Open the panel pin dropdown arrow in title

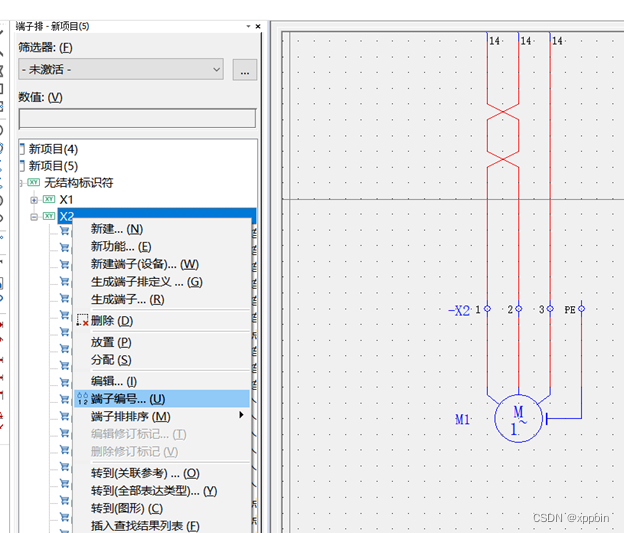[246, 26]
